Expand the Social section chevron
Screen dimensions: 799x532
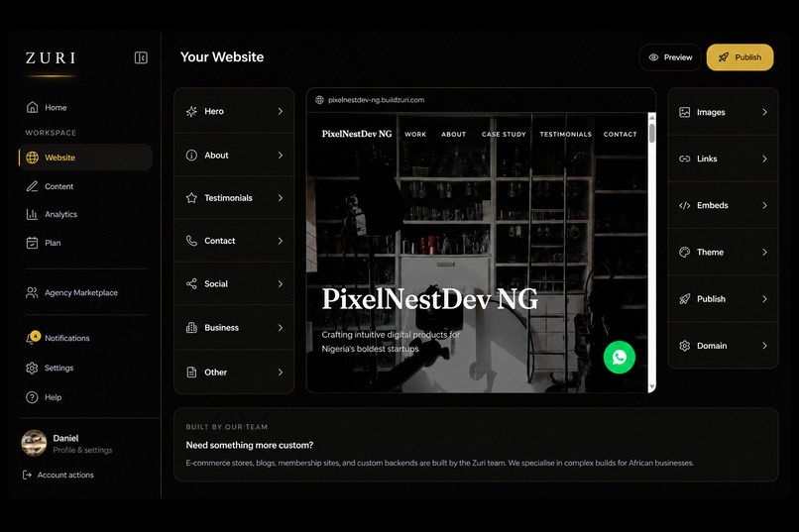pos(281,283)
